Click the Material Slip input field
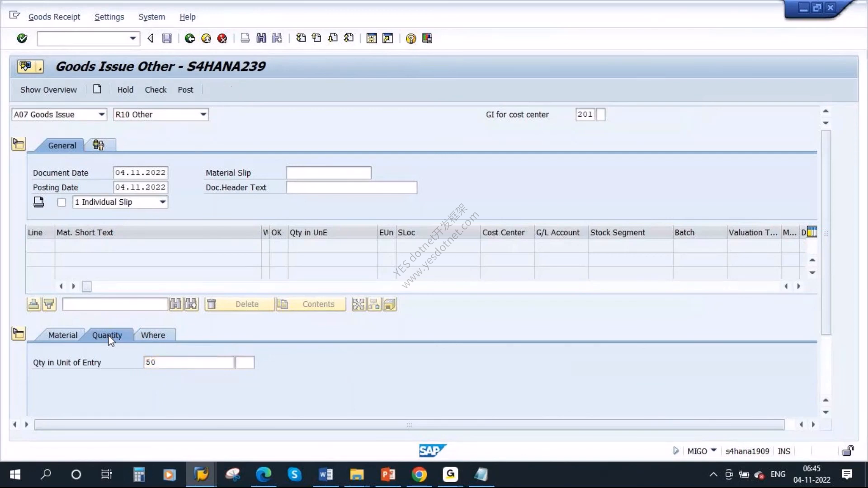 pos(329,173)
